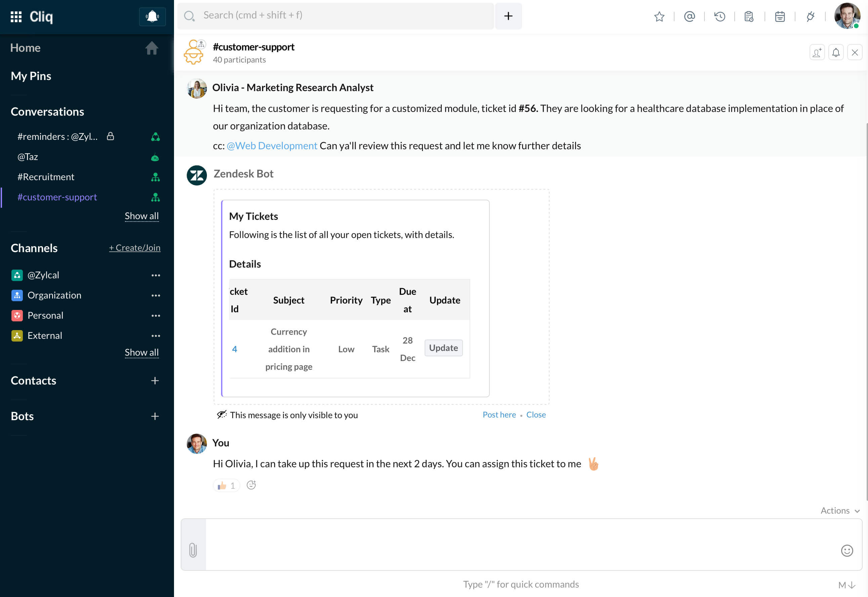Toggle the notification bell in sidebar header
Image resolution: width=868 pixels, height=597 pixels.
coord(152,16)
